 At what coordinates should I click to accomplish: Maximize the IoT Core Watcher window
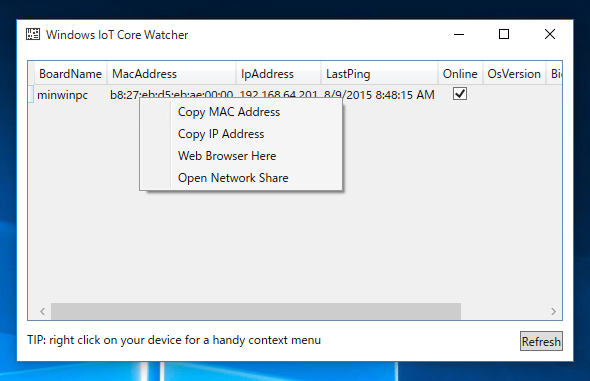[x=504, y=34]
